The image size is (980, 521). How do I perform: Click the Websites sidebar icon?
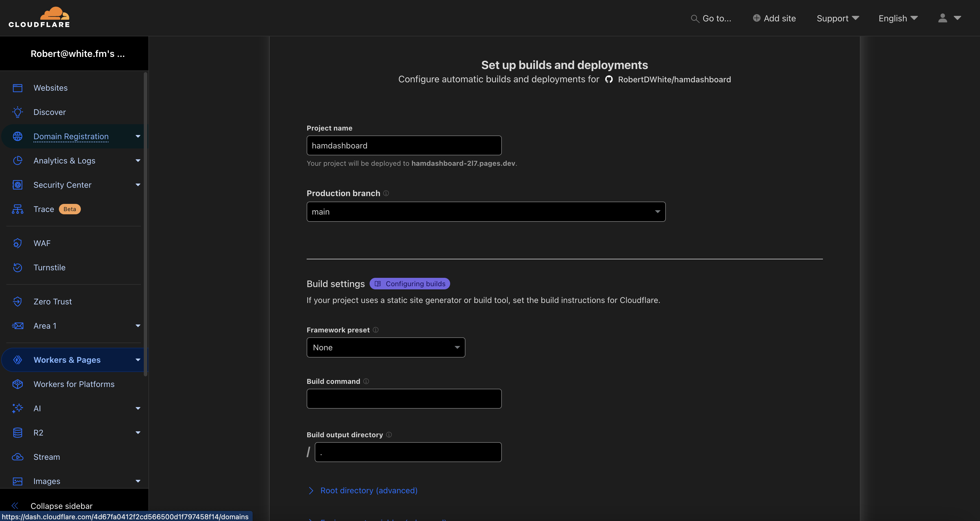18,88
